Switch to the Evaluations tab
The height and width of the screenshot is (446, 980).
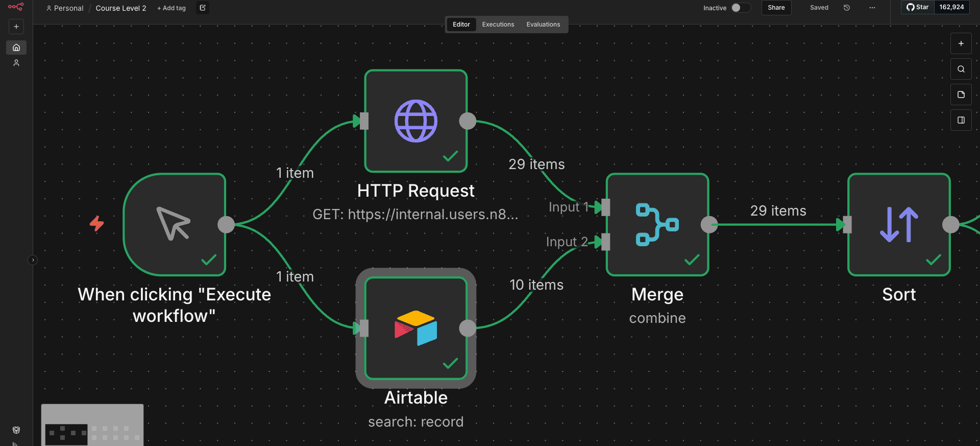point(543,25)
